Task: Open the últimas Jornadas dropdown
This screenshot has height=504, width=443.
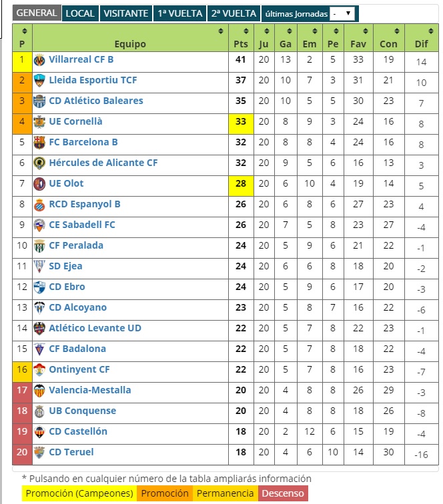Action: pyautogui.click(x=342, y=14)
